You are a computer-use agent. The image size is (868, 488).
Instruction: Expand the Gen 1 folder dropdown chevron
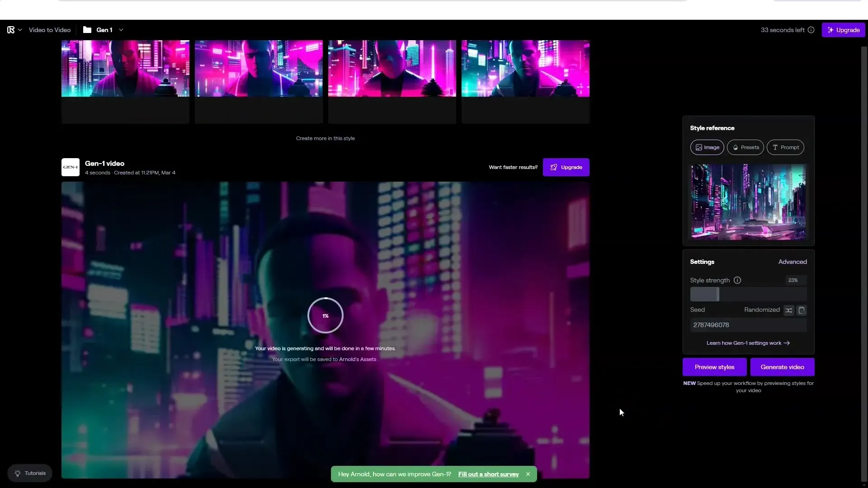coord(121,30)
